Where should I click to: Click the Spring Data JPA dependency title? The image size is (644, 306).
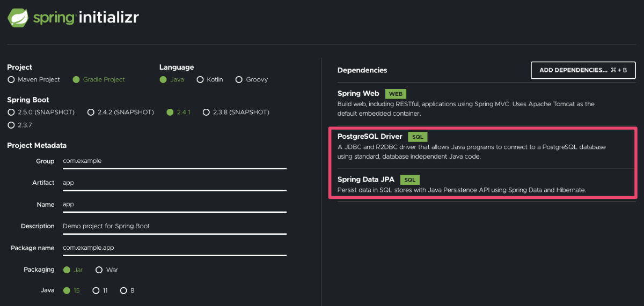(366, 180)
